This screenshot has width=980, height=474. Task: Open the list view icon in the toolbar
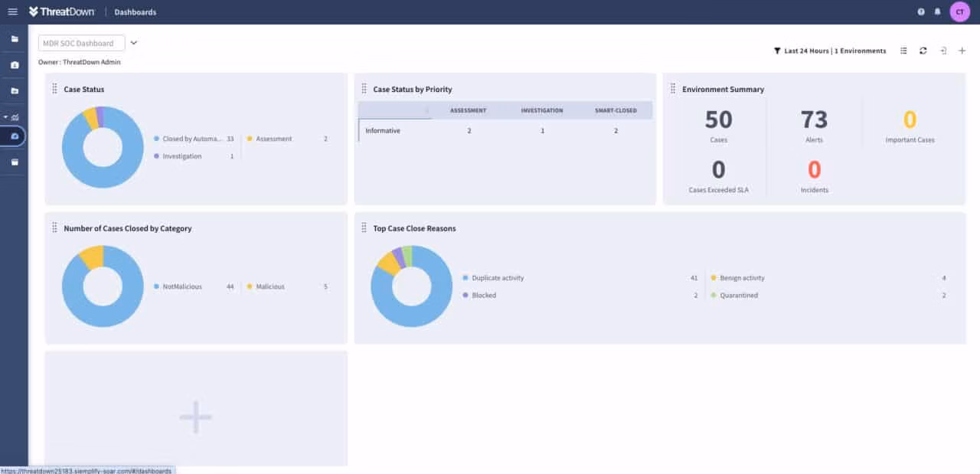point(903,51)
